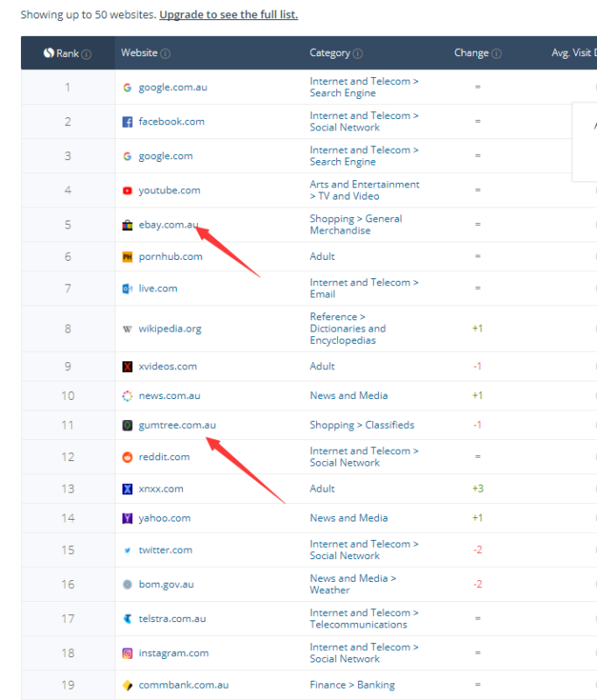Open the telstra.com.au website link
Screen dimensions: 597x700
point(172,619)
